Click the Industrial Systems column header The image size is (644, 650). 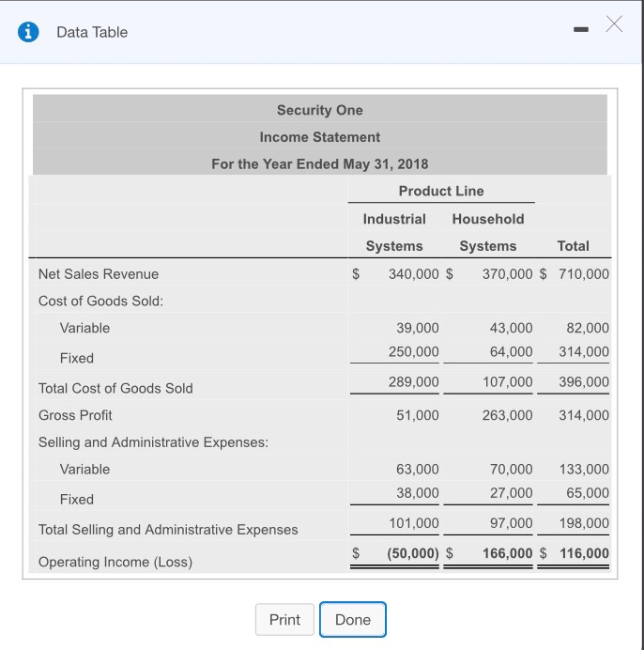[x=394, y=232]
